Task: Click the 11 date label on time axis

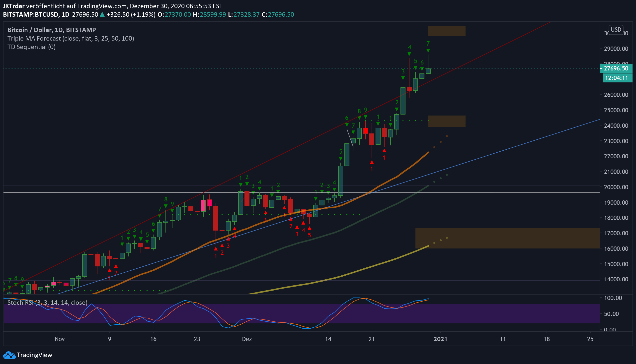Action: coord(503,339)
